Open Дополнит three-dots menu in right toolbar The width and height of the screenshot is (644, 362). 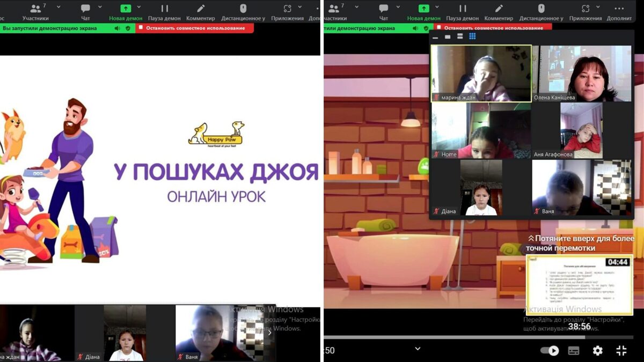(619, 12)
